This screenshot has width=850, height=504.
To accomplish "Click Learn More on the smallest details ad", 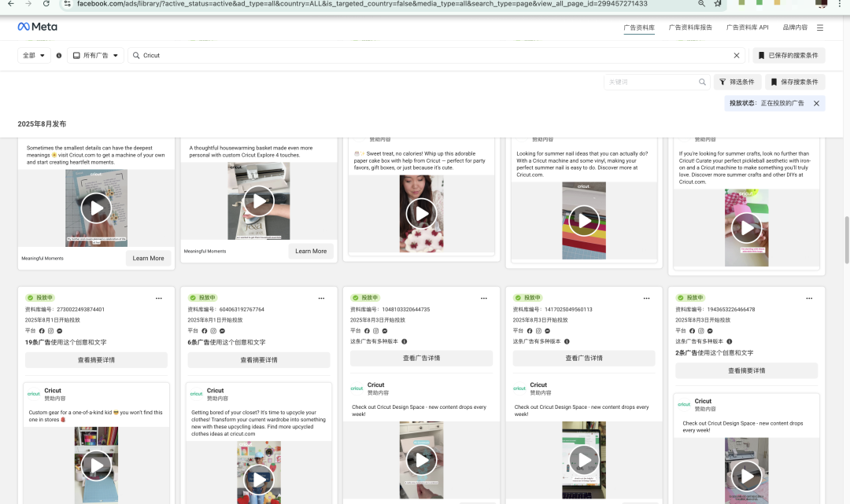I will 148,258.
